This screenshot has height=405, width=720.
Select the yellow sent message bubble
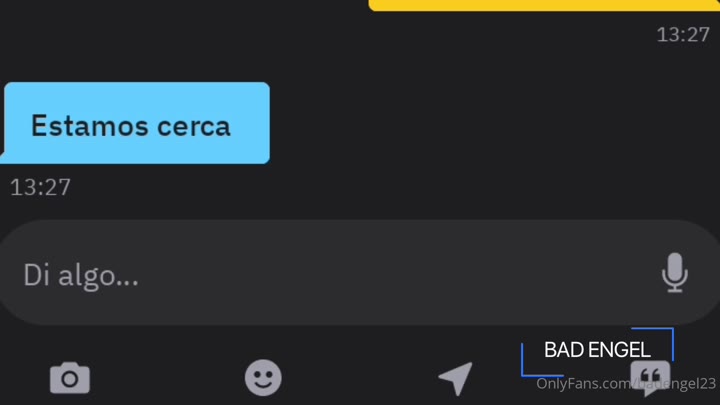pos(544,5)
